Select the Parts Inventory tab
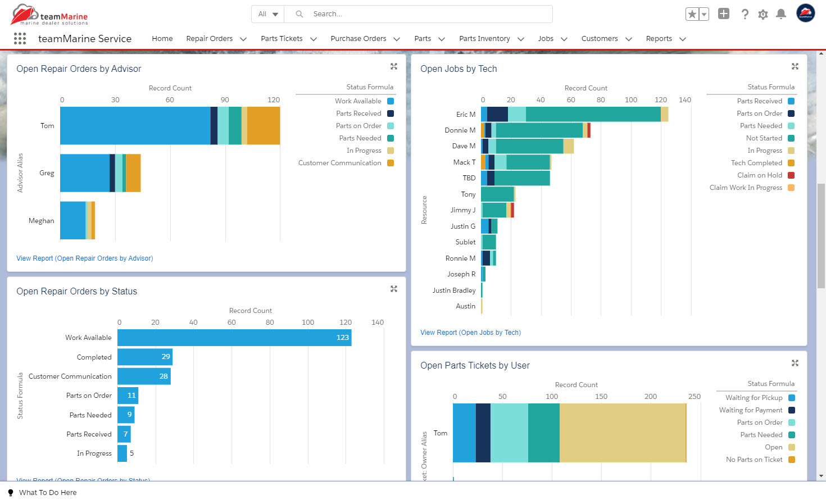 (484, 39)
